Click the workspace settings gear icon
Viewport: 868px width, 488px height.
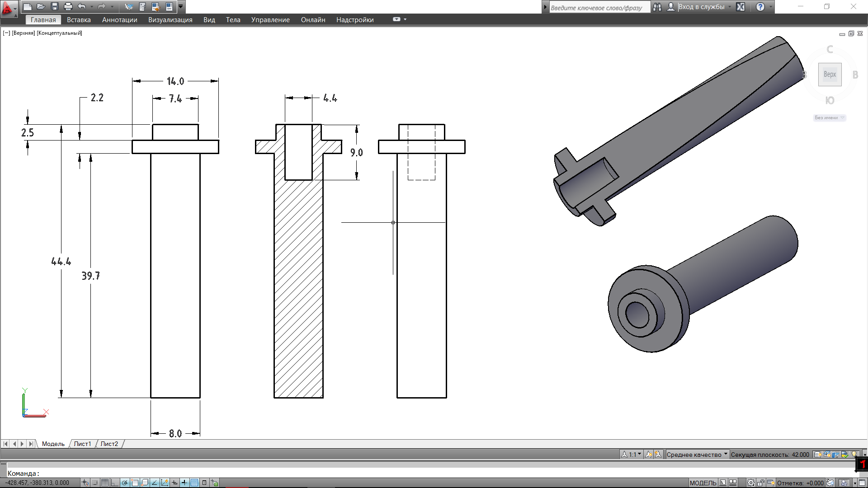tap(750, 483)
